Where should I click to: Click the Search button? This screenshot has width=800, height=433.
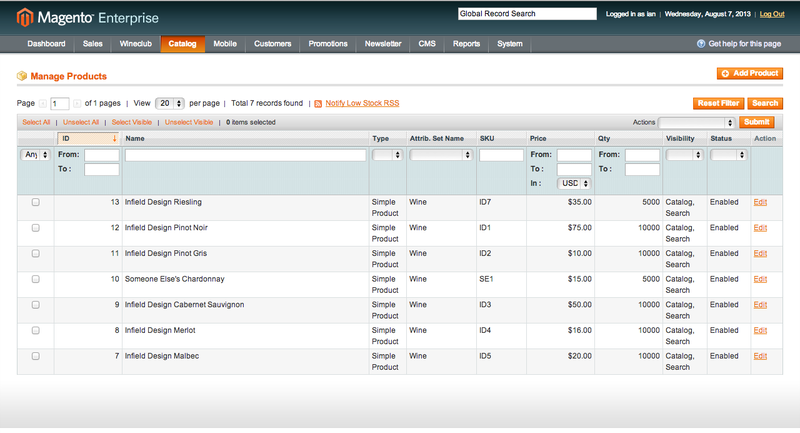[765, 104]
